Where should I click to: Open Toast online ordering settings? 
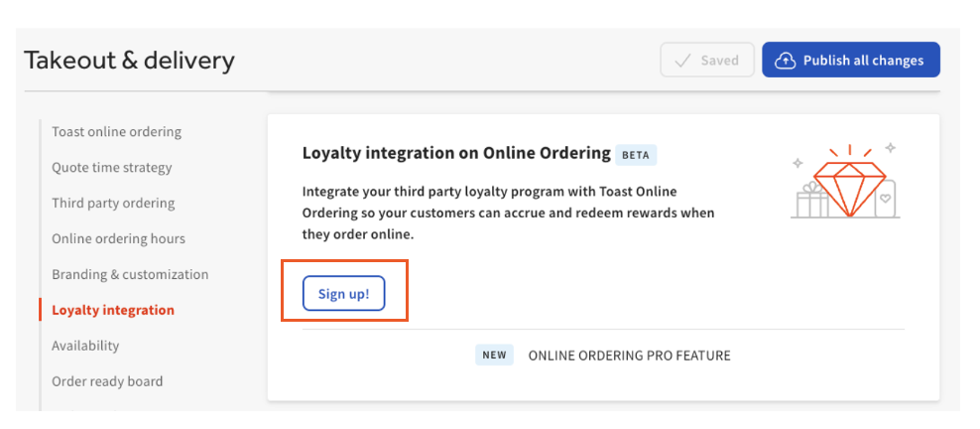coord(116,132)
